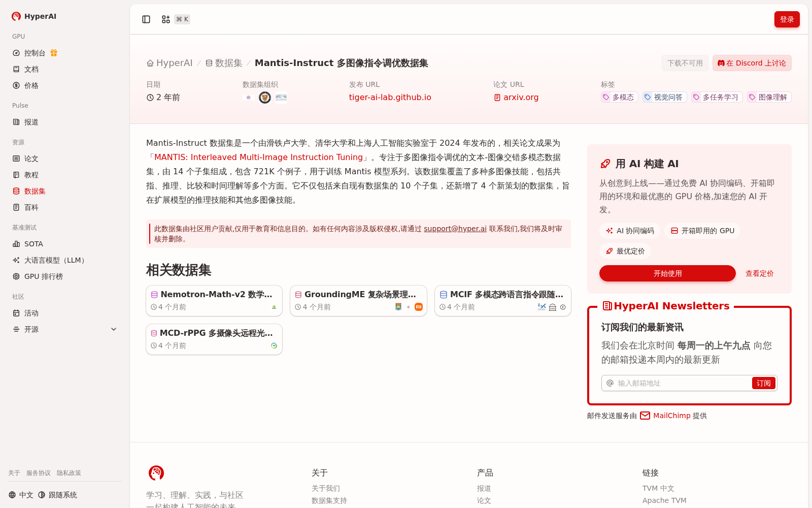Click the support@hyper.ai email link
Image resolution: width=812 pixels, height=508 pixels.
click(455, 229)
